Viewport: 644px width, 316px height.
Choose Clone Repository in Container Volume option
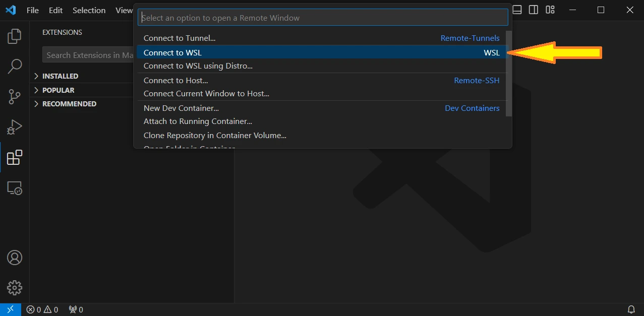coord(321,135)
